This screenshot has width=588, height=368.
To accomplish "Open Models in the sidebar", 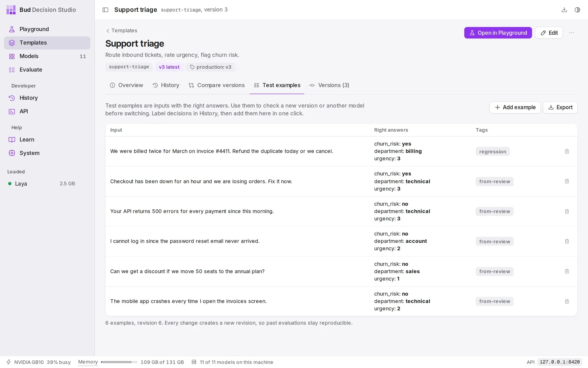I will point(47,56).
